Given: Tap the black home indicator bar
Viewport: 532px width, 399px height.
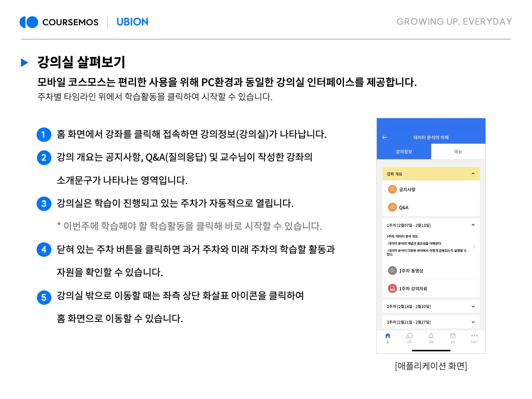Looking at the screenshot, I should click(431, 350).
